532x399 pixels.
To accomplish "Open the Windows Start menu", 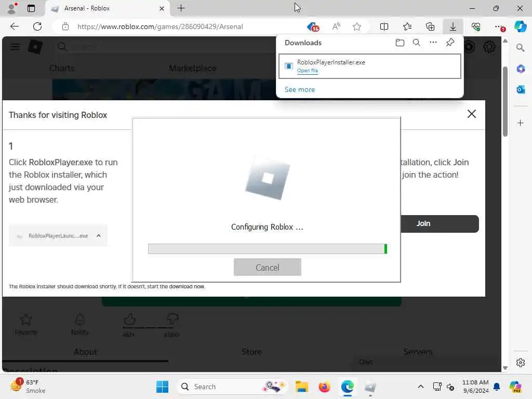I will tap(162, 387).
